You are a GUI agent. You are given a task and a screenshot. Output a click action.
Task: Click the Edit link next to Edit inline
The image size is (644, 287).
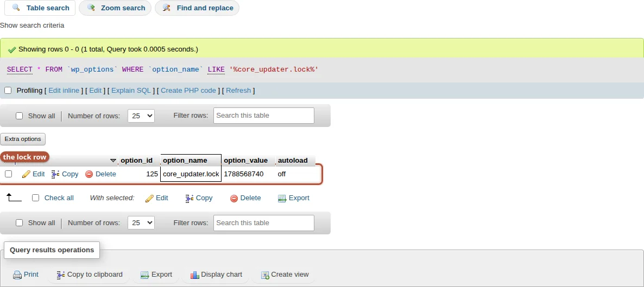(95, 90)
